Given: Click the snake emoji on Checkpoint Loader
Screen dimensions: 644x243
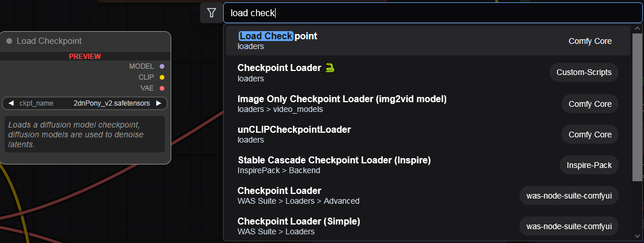Looking at the screenshot, I should (330, 68).
